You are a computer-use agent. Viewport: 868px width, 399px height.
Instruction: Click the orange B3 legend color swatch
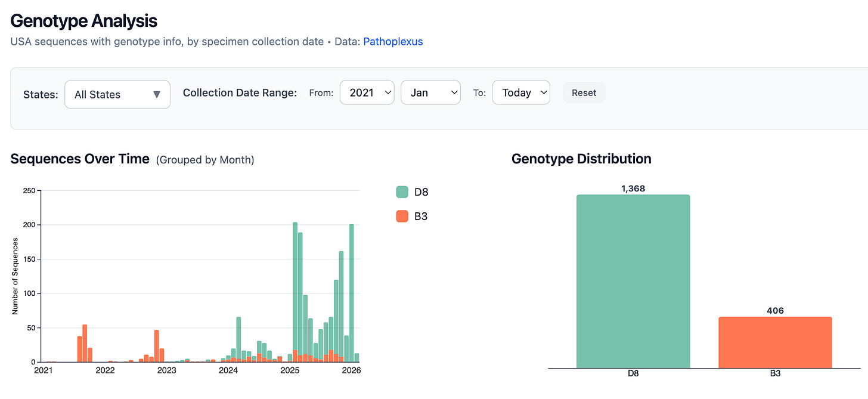[402, 216]
